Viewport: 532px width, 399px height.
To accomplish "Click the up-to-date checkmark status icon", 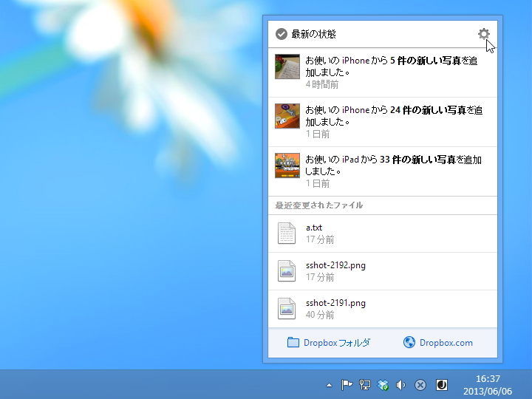I will coord(282,34).
